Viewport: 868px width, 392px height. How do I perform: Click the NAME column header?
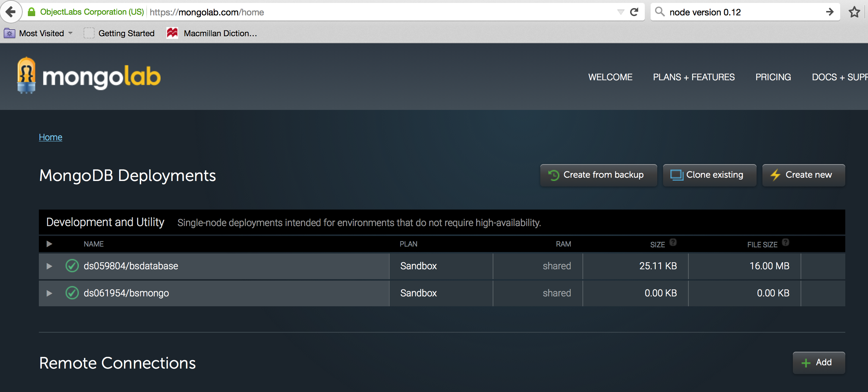(93, 244)
